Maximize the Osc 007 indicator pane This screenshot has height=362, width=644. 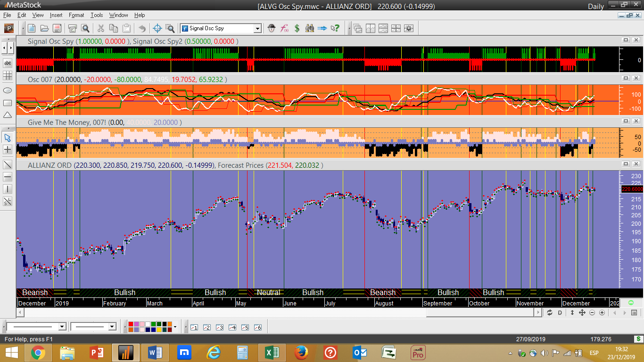(626, 78)
